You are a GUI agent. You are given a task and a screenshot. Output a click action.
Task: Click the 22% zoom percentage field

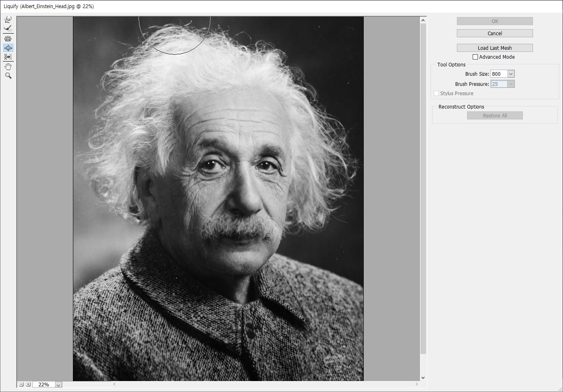pyautogui.click(x=44, y=385)
